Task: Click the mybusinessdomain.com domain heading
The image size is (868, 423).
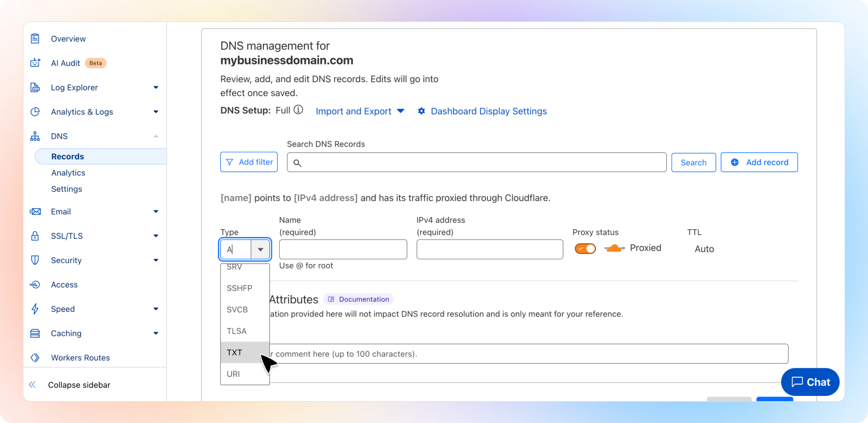Action: pos(287,60)
